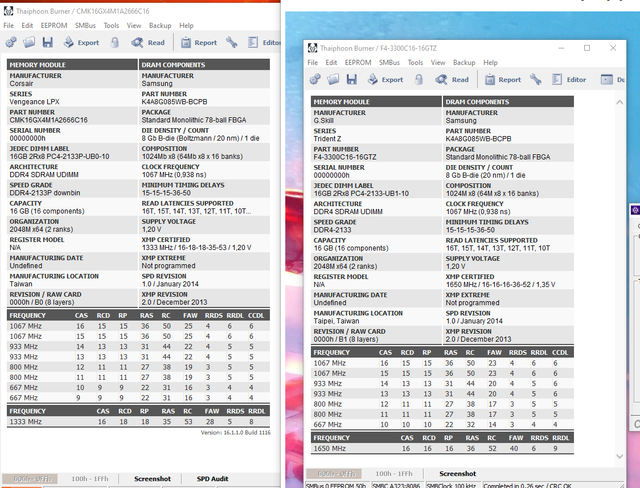This screenshot has width=640, height=488.
Task: Click Read in Corsair window toolbar
Action: (x=148, y=42)
